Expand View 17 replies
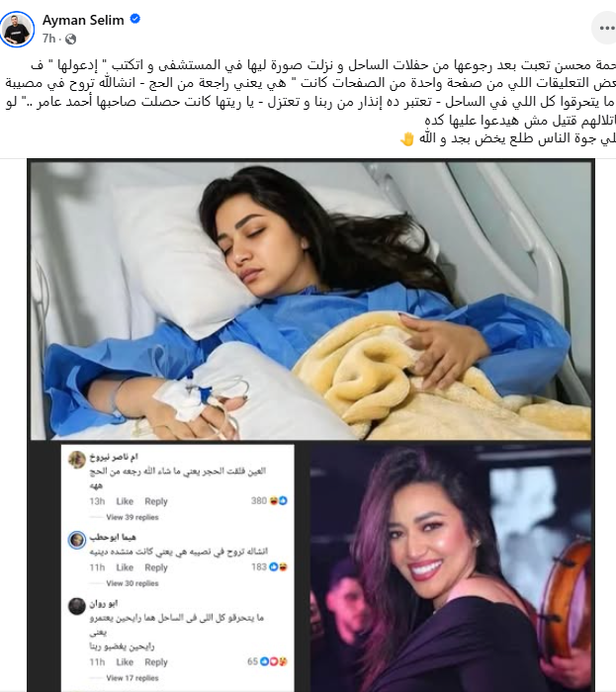The width and height of the screenshot is (616, 692). (x=132, y=678)
